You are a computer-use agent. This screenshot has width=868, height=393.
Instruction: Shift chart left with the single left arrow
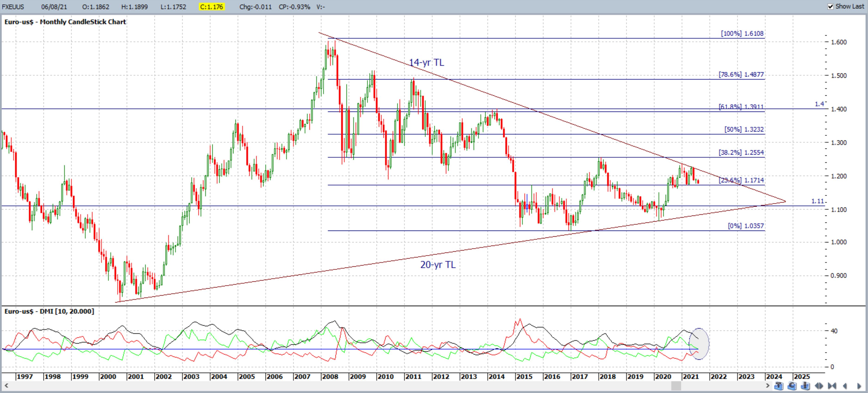[x=845, y=386]
